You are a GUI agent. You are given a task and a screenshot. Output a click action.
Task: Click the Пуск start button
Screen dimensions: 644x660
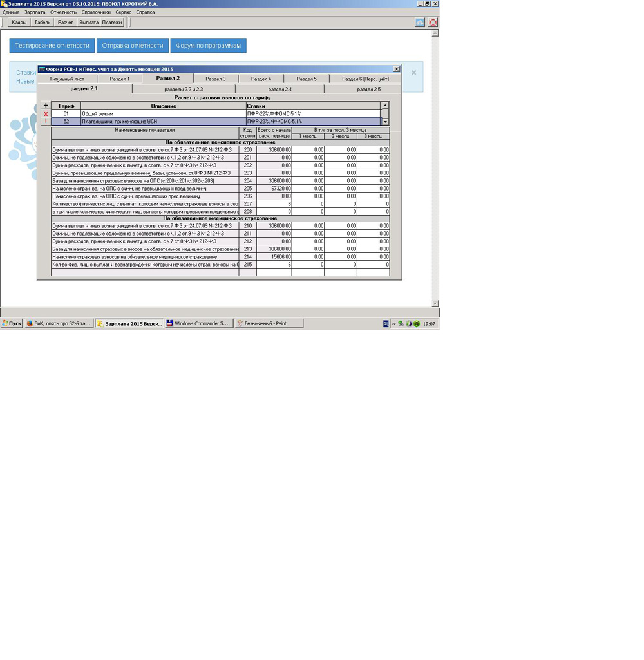12,324
